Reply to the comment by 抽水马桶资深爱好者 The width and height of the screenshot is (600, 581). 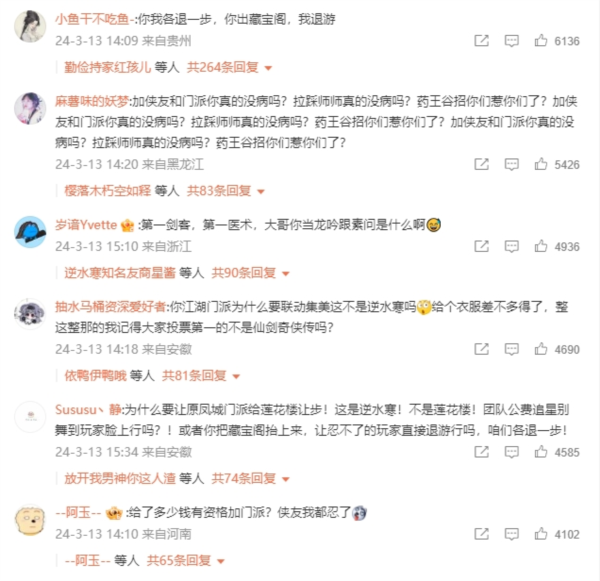[511, 349]
